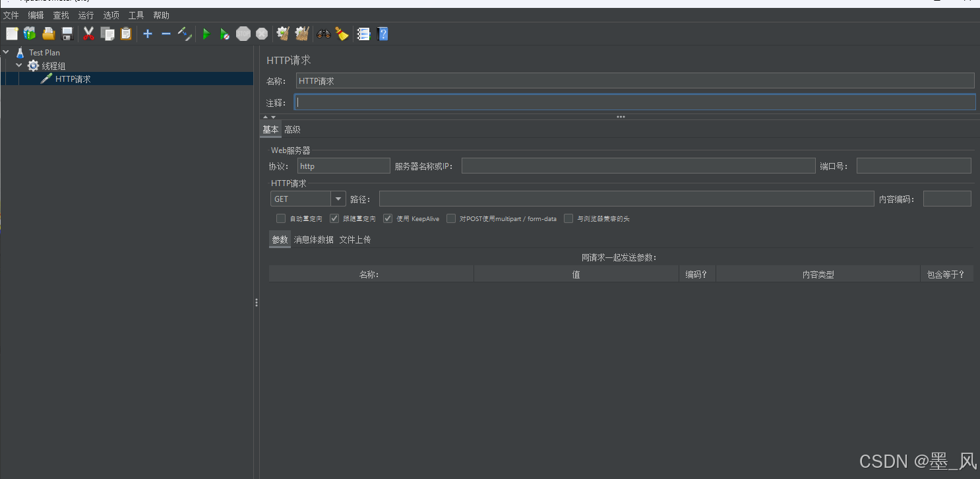The width and height of the screenshot is (980, 479).
Task: Click the 协议 http input field
Action: pos(344,166)
